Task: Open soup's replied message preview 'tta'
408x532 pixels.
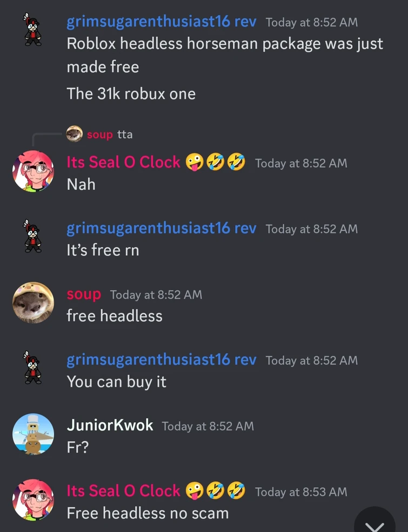Action: (x=125, y=135)
